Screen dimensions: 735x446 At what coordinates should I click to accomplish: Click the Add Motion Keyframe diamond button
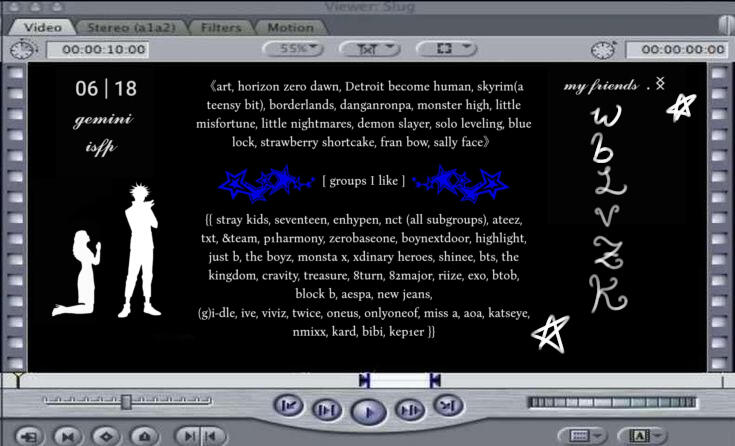click(x=107, y=436)
